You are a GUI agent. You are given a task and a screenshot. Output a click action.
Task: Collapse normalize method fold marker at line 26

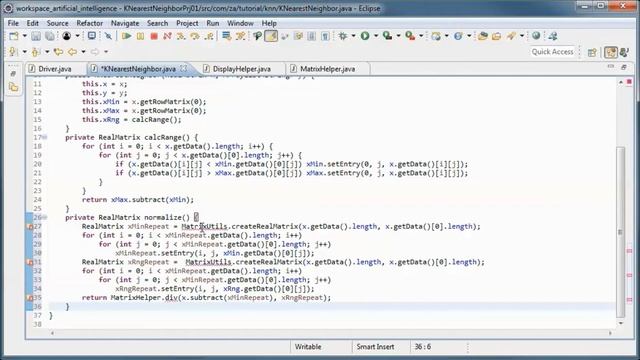[44, 218]
